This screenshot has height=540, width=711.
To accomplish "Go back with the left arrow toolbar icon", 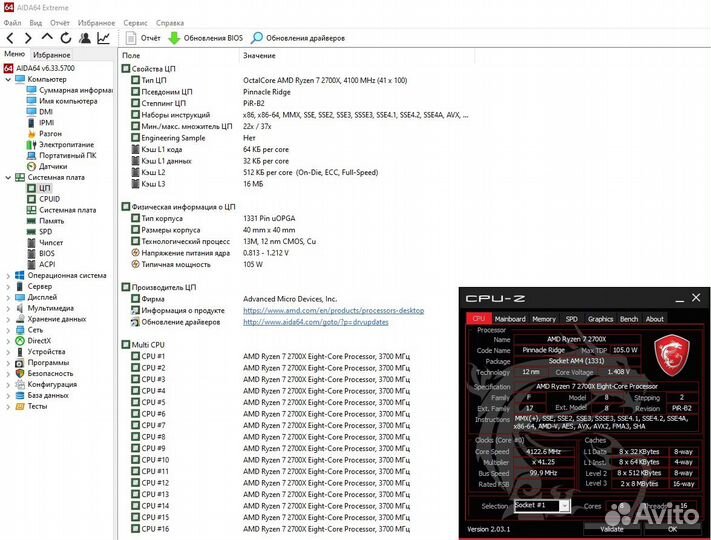I will point(10,38).
